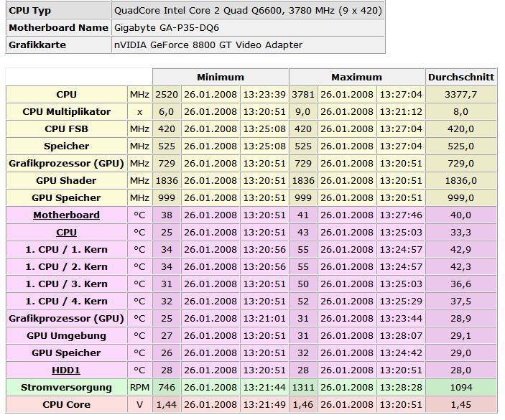Select the 1. Kern average value 42,9

pyautogui.click(x=461, y=249)
